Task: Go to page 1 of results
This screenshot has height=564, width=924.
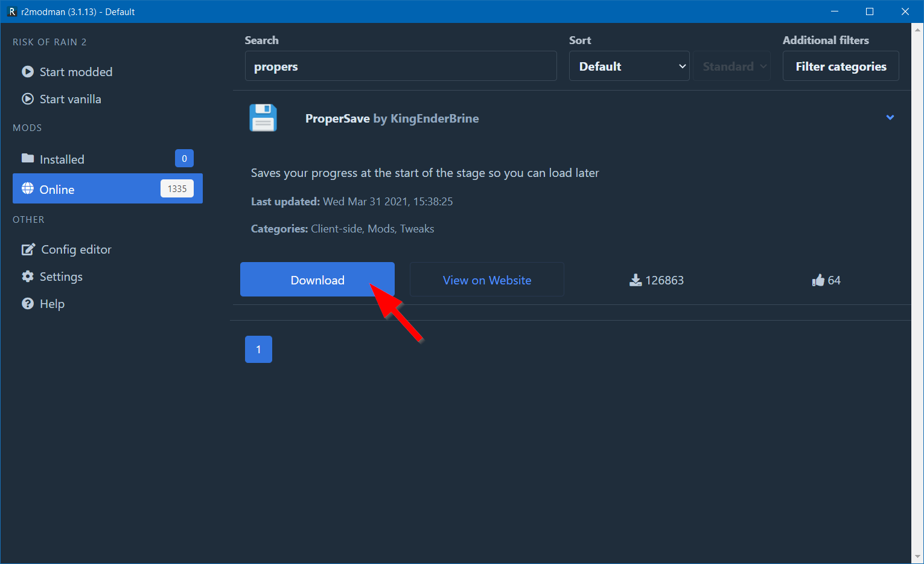Action: [258, 349]
